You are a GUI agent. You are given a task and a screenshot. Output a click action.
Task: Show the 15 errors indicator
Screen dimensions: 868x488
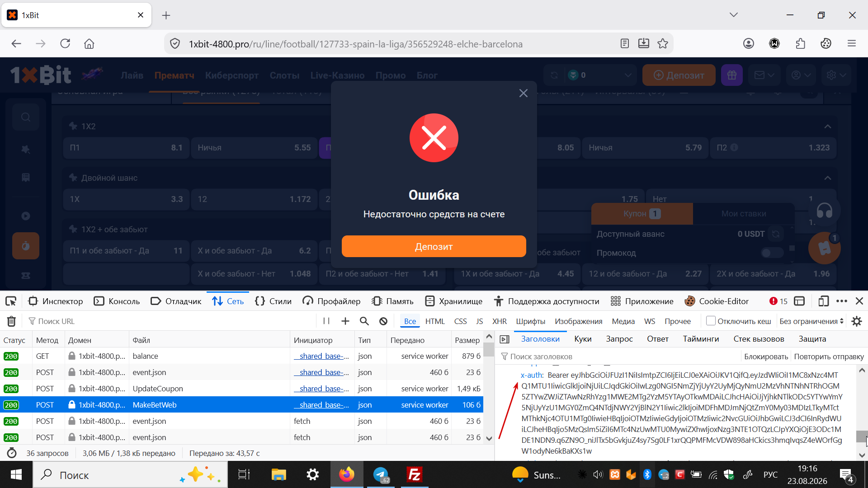point(778,301)
